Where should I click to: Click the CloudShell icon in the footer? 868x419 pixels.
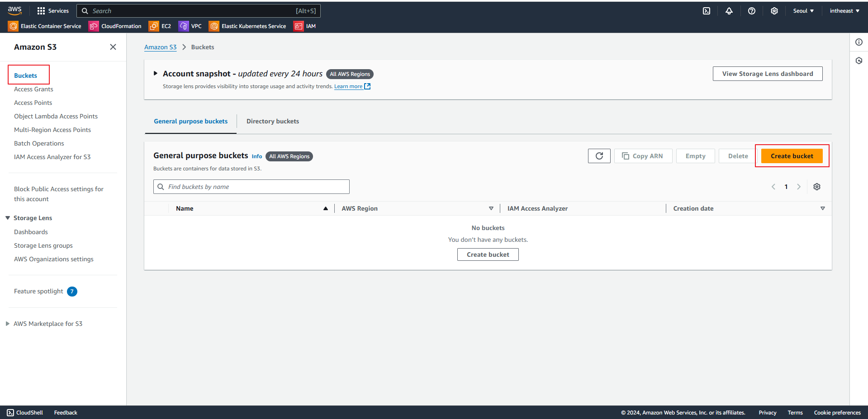click(10, 413)
